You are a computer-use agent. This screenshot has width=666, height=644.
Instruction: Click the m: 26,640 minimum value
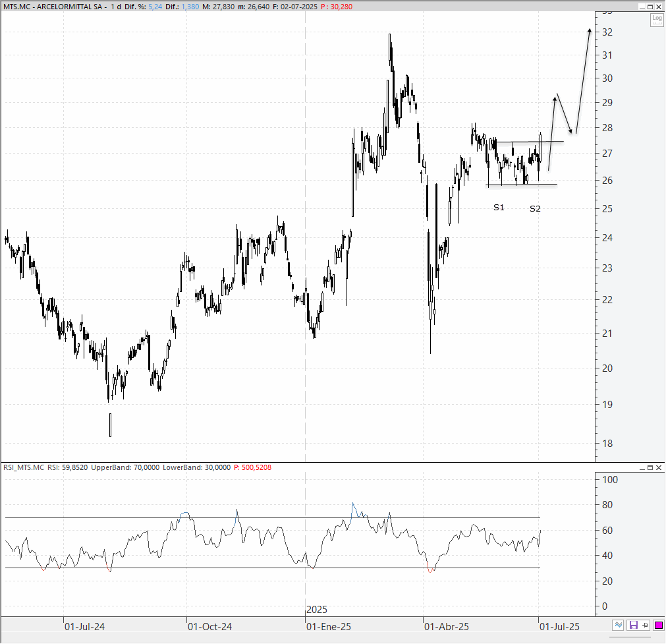coord(254,7)
